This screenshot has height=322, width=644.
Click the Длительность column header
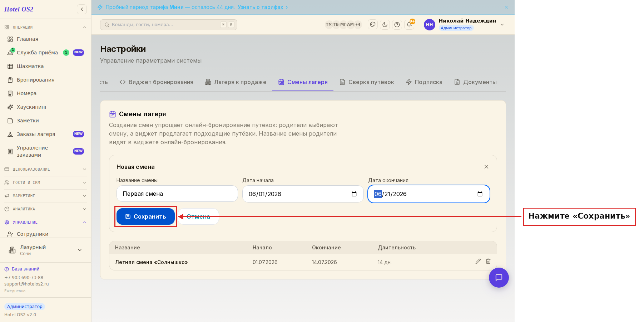(397, 248)
